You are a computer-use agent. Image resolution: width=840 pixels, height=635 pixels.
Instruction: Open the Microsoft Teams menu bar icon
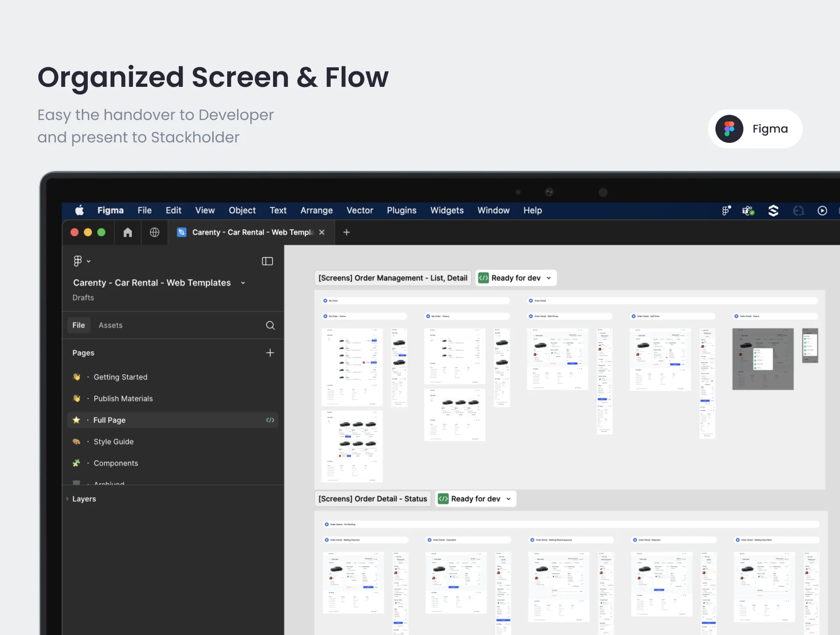tap(749, 211)
